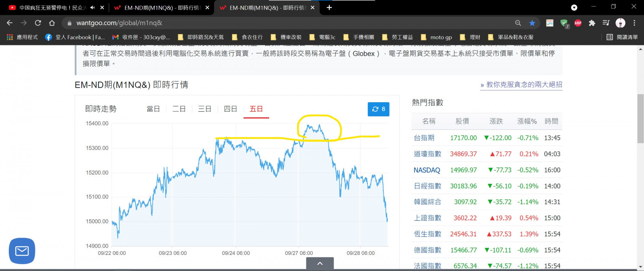Open the green shield extension
Screen dimensions: 644x271
(564, 23)
